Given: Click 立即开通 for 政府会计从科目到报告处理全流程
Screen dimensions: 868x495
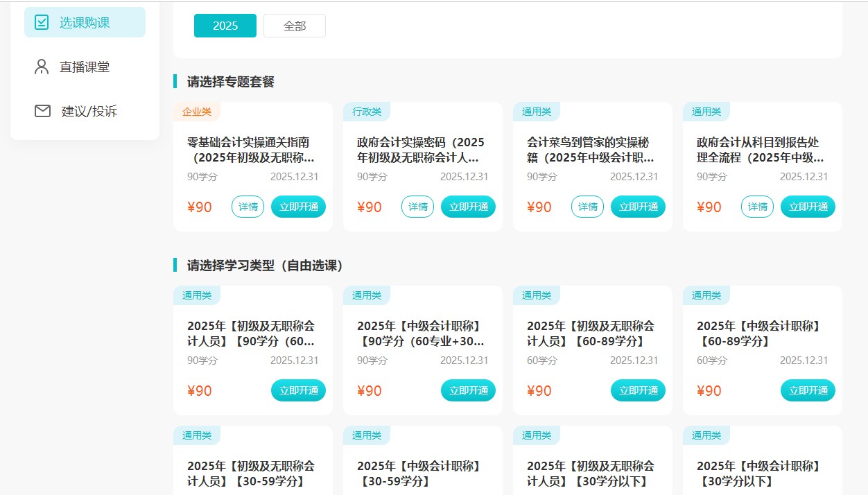Looking at the screenshot, I should click(808, 207).
